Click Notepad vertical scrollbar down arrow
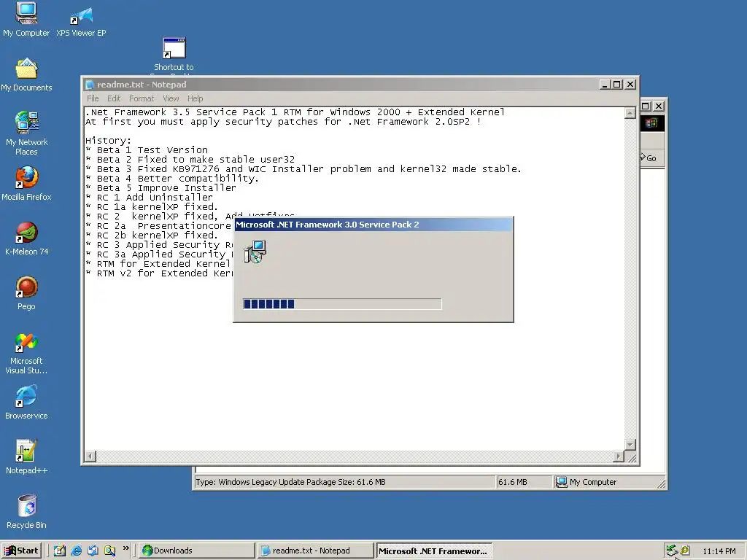This screenshot has height=560, width=747. click(x=630, y=445)
